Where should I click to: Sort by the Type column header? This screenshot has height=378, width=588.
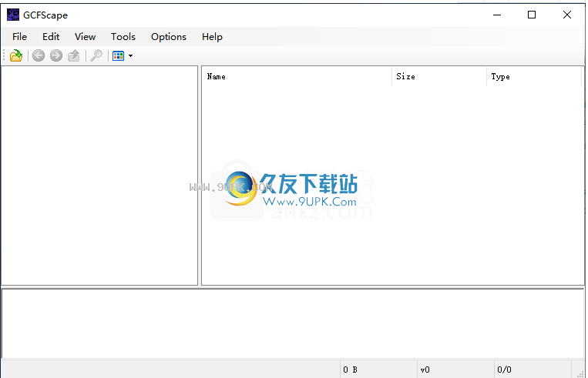tap(534, 76)
